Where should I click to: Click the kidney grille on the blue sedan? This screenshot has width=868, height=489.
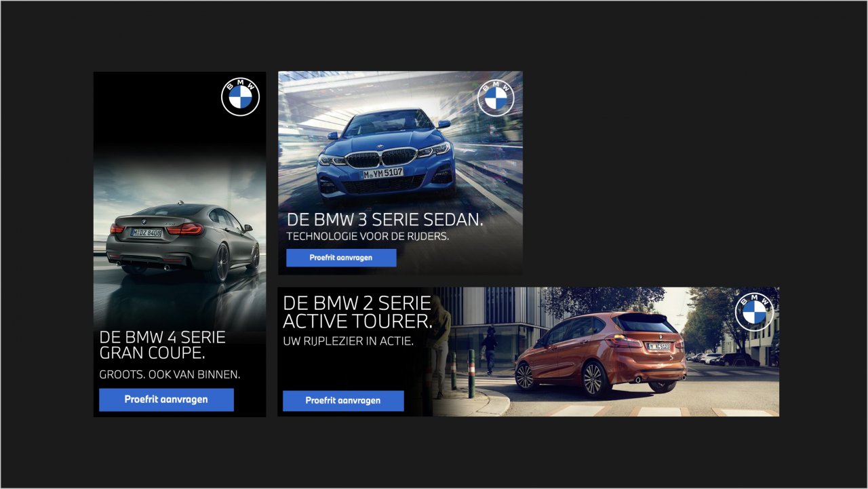coord(380,159)
